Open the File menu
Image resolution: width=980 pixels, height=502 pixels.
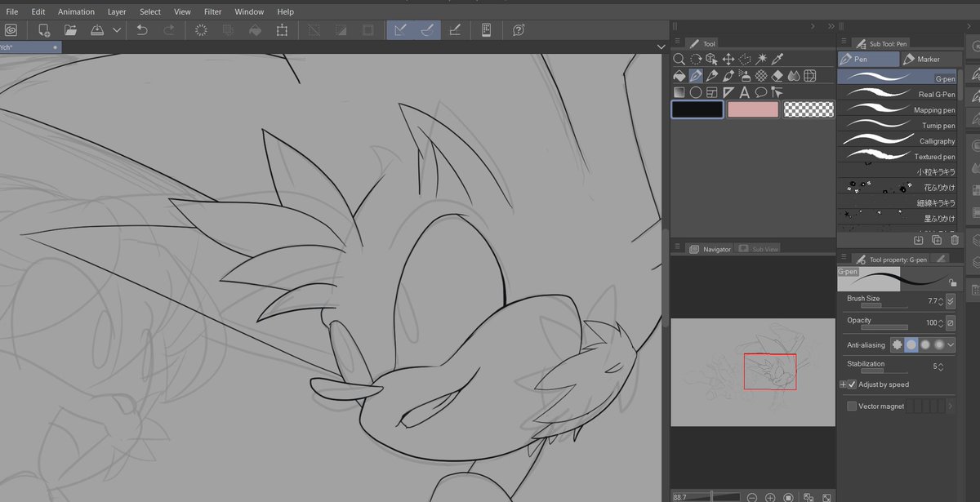(12, 12)
